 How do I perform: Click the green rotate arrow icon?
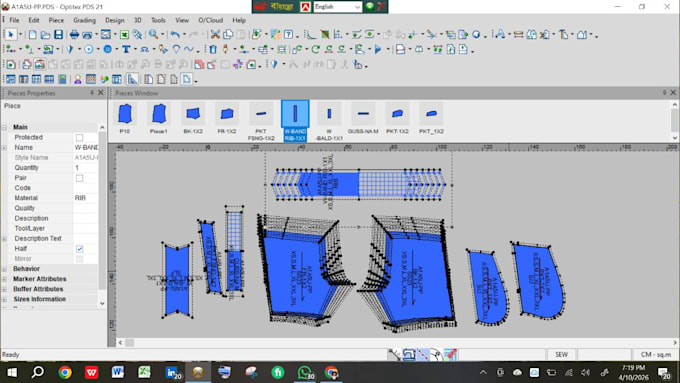coord(316,49)
